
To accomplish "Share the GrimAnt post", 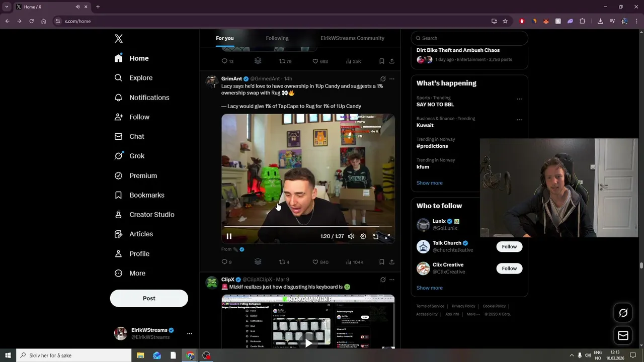I will [x=392, y=262].
